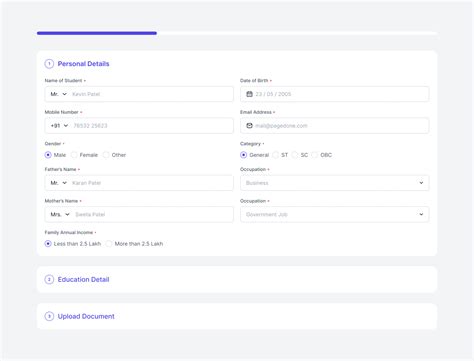Select the Female gender radio button
The height and width of the screenshot is (361, 474).
click(74, 155)
